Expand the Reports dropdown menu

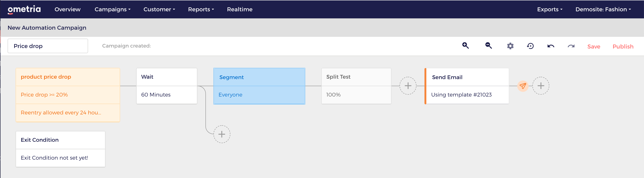201,9
